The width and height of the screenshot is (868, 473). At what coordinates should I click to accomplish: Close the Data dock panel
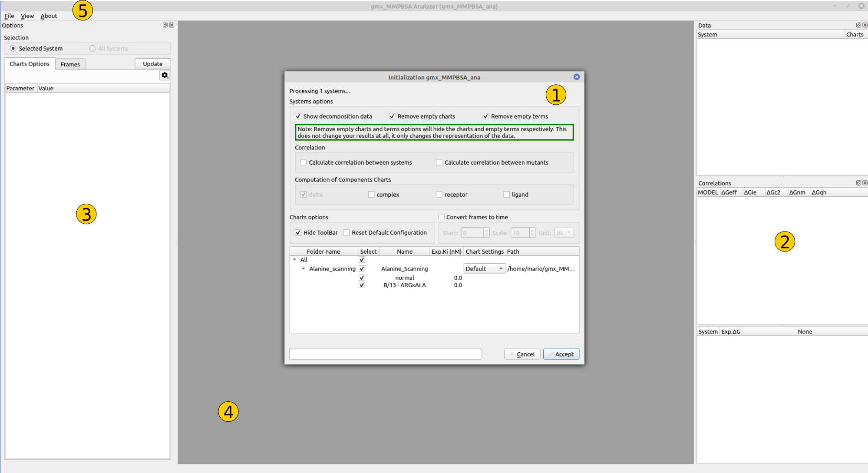865,25
